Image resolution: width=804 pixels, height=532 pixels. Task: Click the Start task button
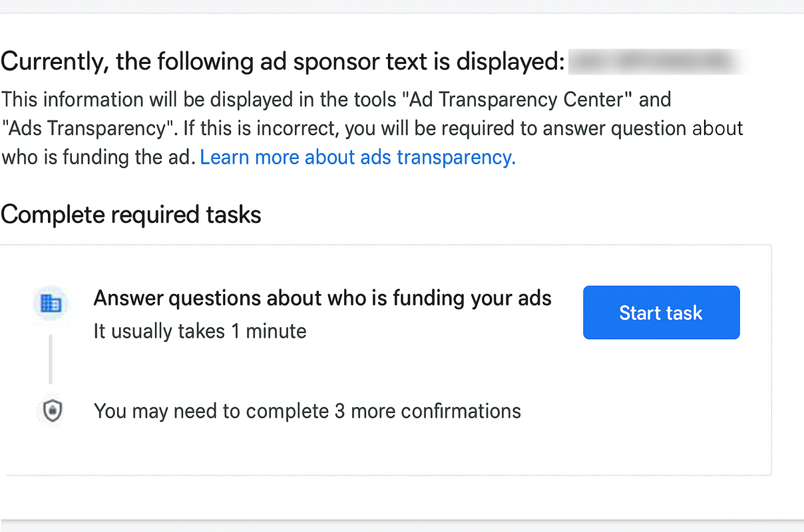point(661,313)
